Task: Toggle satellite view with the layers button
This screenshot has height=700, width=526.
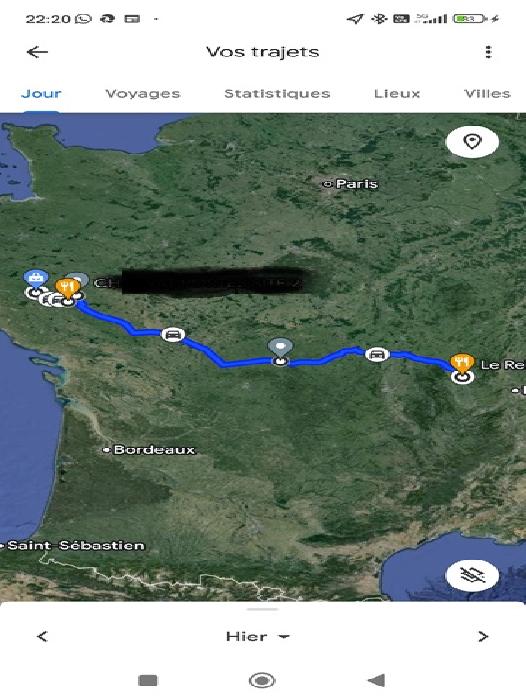Action: click(x=472, y=576)
